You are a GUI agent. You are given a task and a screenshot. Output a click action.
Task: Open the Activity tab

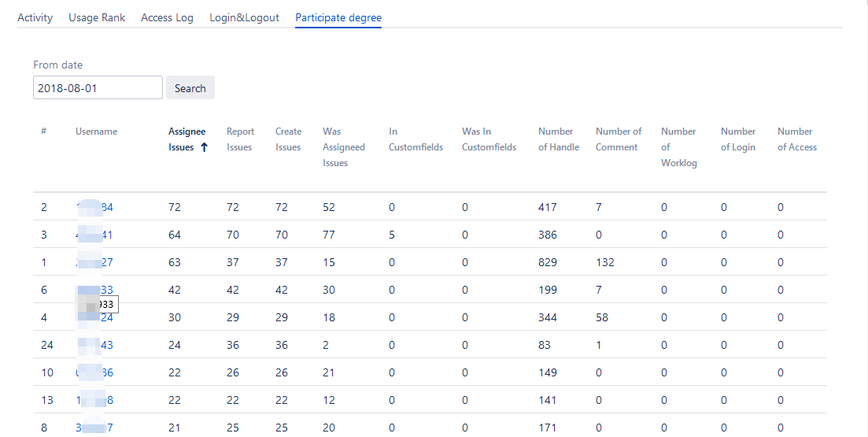[35, 18]
